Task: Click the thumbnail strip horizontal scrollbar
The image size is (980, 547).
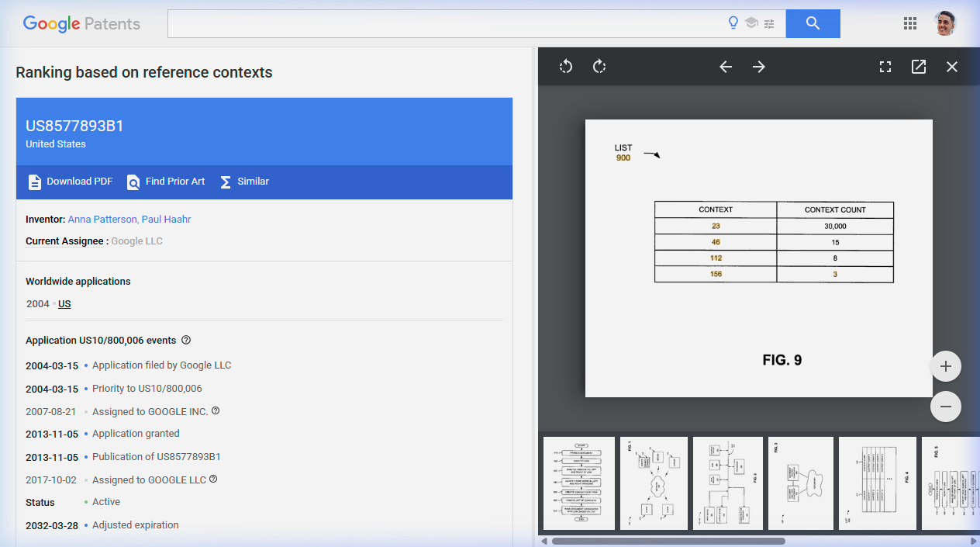Action: click(x=668, y=541)
